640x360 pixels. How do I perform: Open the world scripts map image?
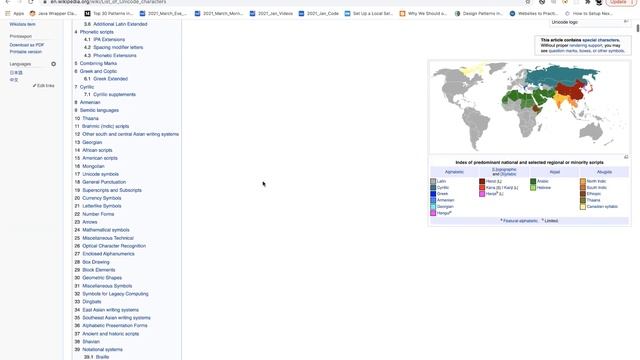point(529,107)
